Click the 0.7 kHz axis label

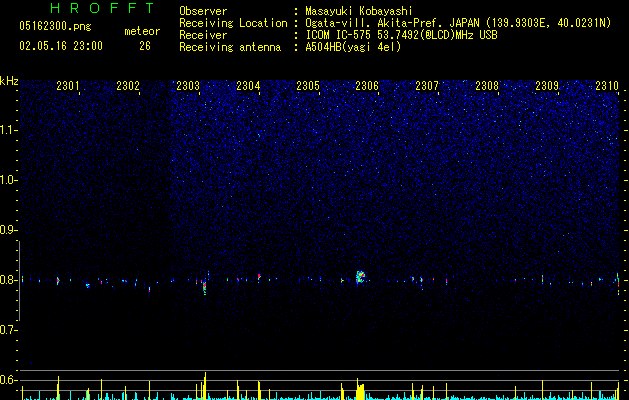(8, 330)
